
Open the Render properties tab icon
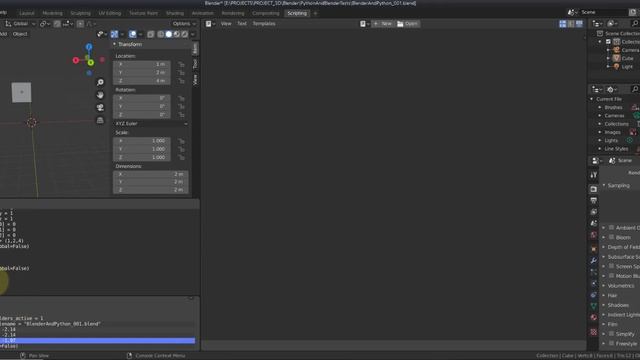click(x=593, y=189)
